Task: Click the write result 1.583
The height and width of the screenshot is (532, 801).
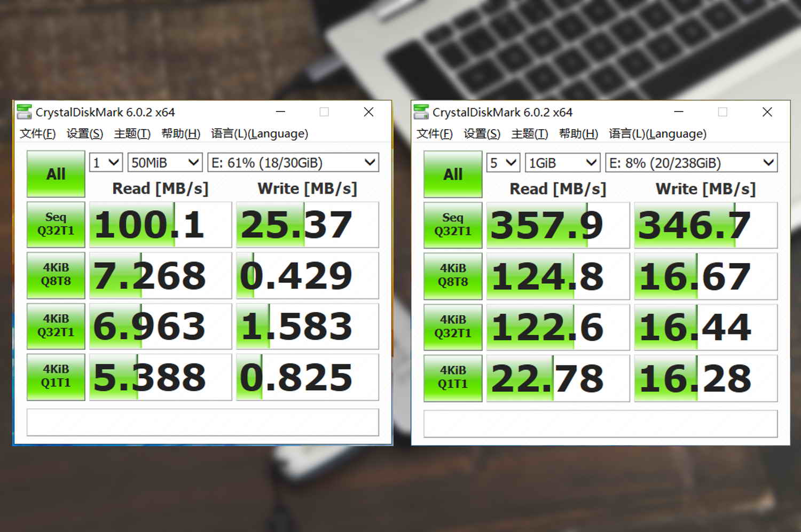Action: coord(308,326)
